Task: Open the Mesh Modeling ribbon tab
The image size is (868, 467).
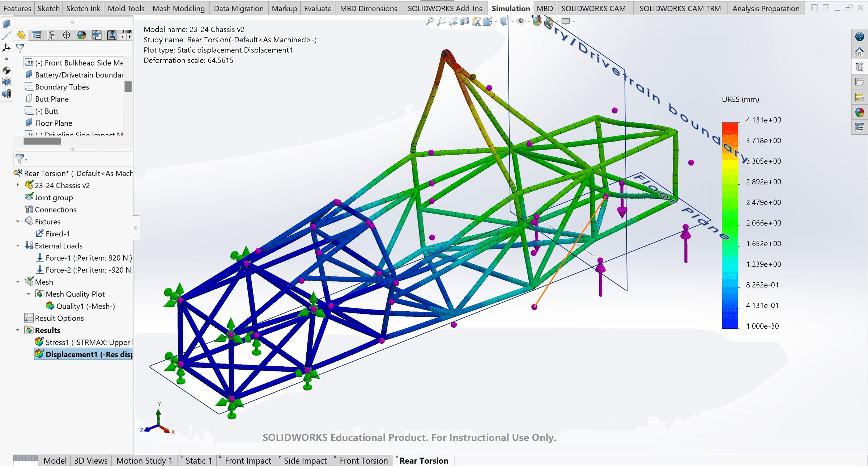Action: [x=178, y=8]
